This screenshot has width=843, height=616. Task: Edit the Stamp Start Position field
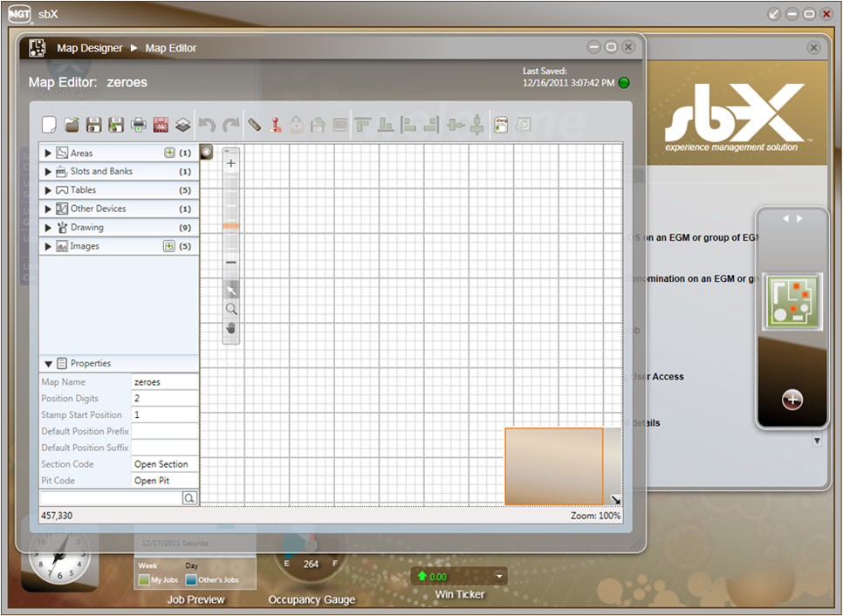point(165,415)
